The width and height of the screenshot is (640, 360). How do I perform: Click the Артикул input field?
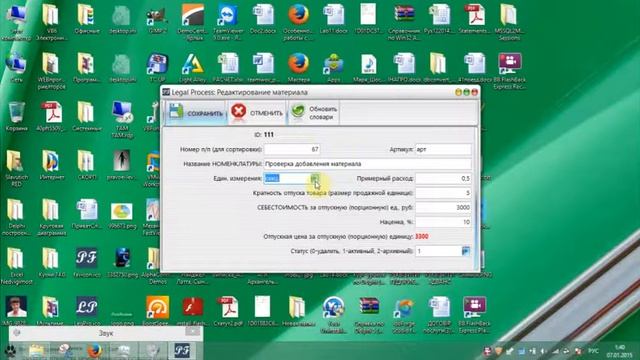[443, 149]
